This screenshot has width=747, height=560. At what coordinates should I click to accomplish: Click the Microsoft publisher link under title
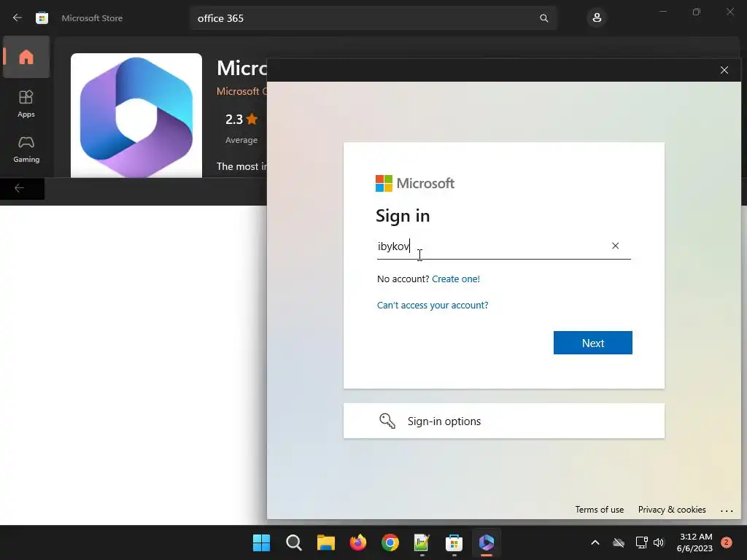pos(241,91)
